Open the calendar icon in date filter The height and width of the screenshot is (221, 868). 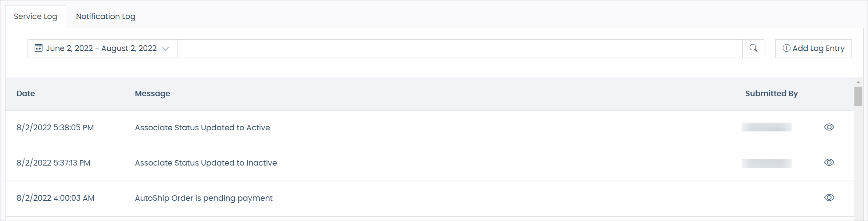[39, 48]
